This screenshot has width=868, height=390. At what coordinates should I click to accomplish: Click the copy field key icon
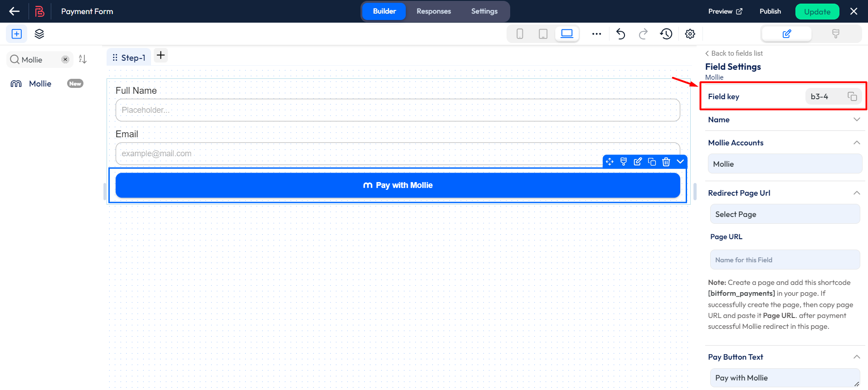[852, 96]
